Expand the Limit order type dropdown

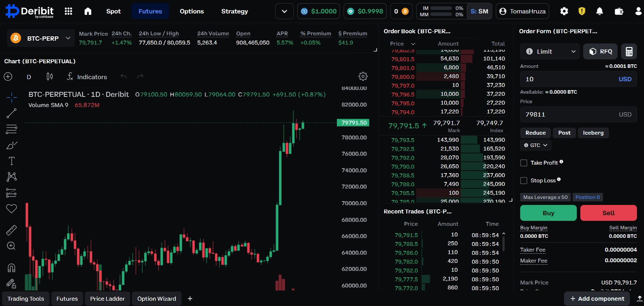(550, 52)
